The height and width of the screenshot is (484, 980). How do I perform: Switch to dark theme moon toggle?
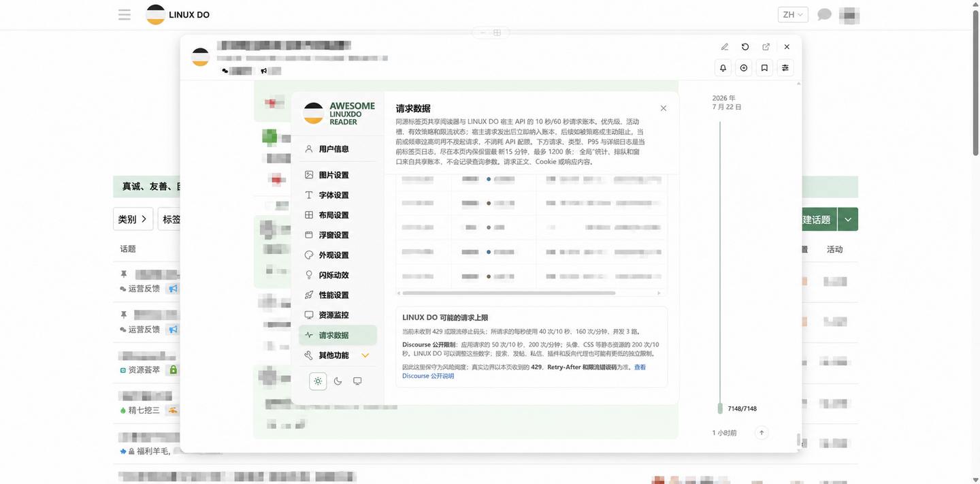(338, 381)
